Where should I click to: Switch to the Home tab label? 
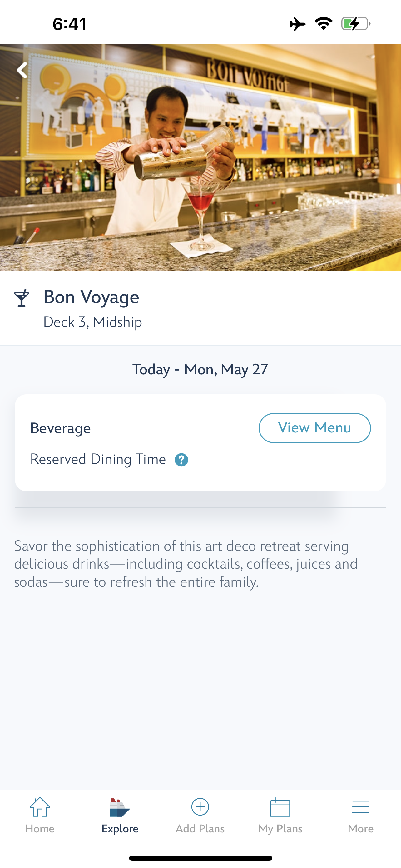coord(40,829)
